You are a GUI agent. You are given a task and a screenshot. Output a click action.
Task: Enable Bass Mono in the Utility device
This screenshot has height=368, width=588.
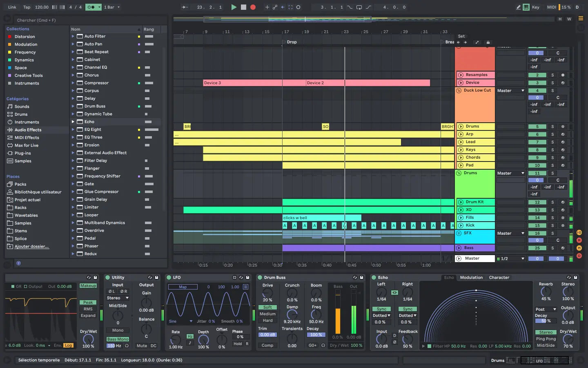(117, 339)
